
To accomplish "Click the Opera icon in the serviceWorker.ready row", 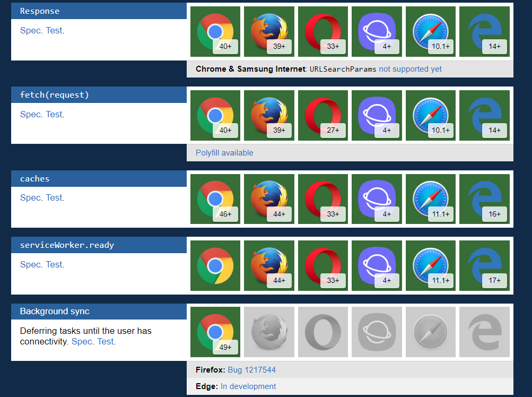I will tap(323, 265).
